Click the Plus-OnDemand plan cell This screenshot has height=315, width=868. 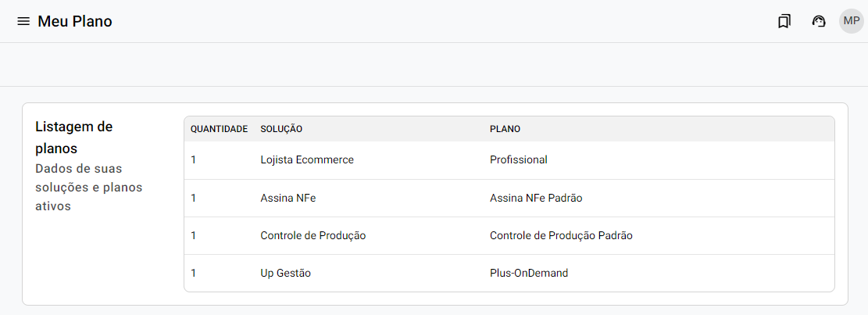(x=529, y=274)
